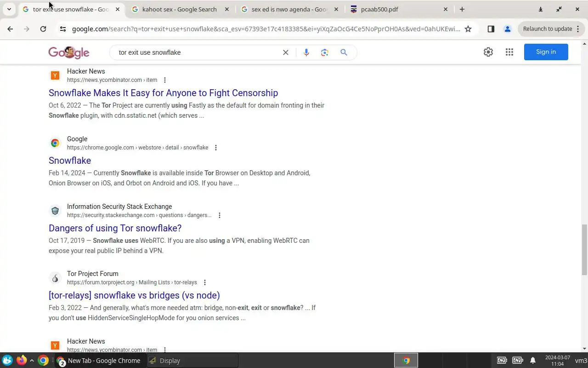
Task: Launch Chrome from the taskbar launcher
Action: point(43,361)
